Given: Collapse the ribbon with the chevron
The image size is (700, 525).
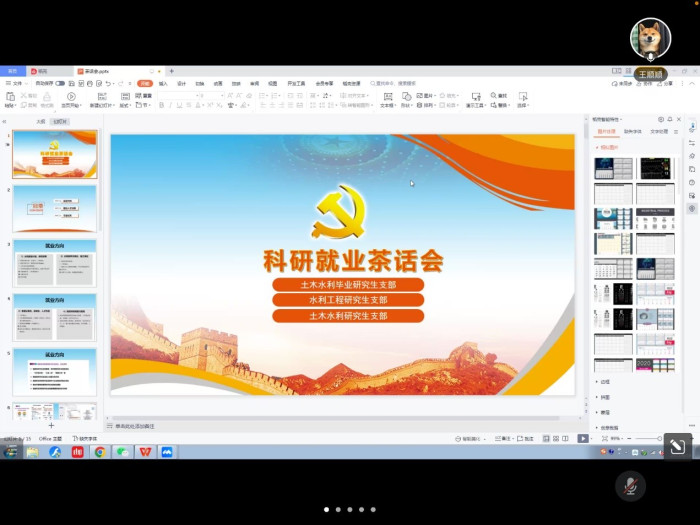Looking at the screenshot, I should (x=692, y=83).
